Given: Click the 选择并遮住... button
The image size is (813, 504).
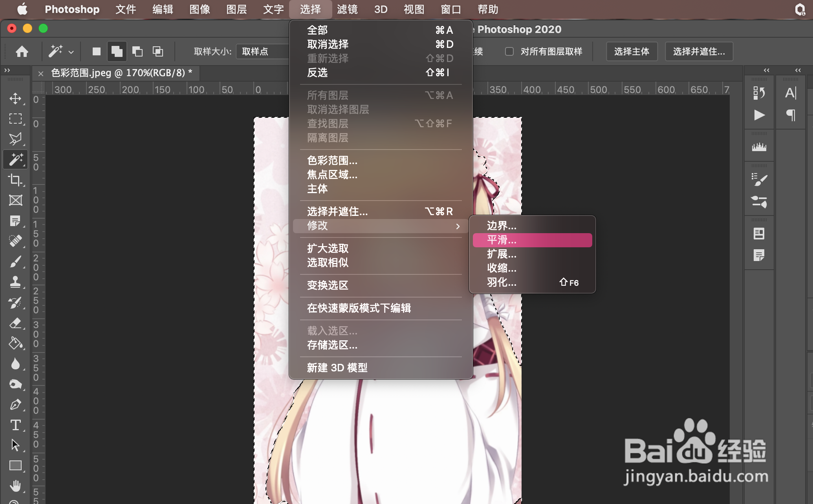Looking at the screenshot, I should pos(699,51).
